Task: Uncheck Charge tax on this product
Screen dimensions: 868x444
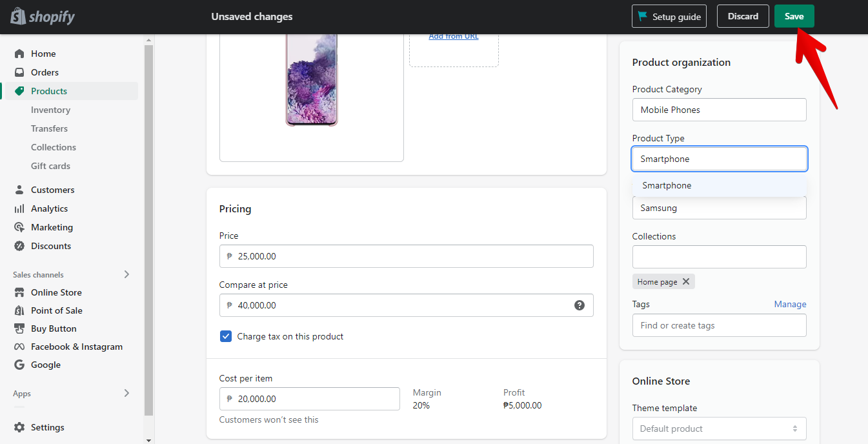Action: 226,336
